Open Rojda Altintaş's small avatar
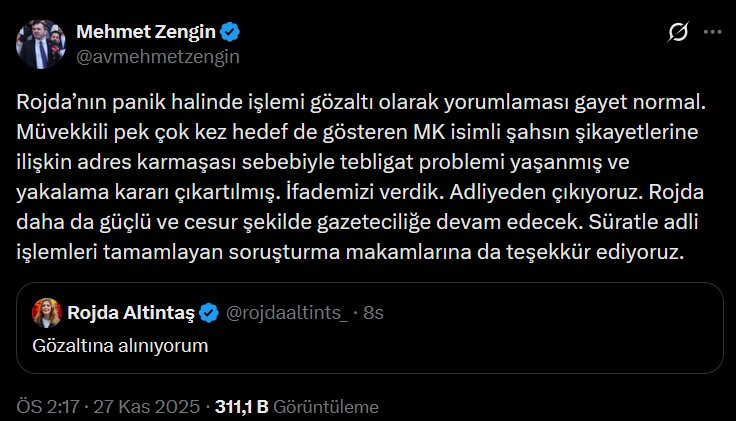This screenshot has height=421, width=736. coord(43,313)
